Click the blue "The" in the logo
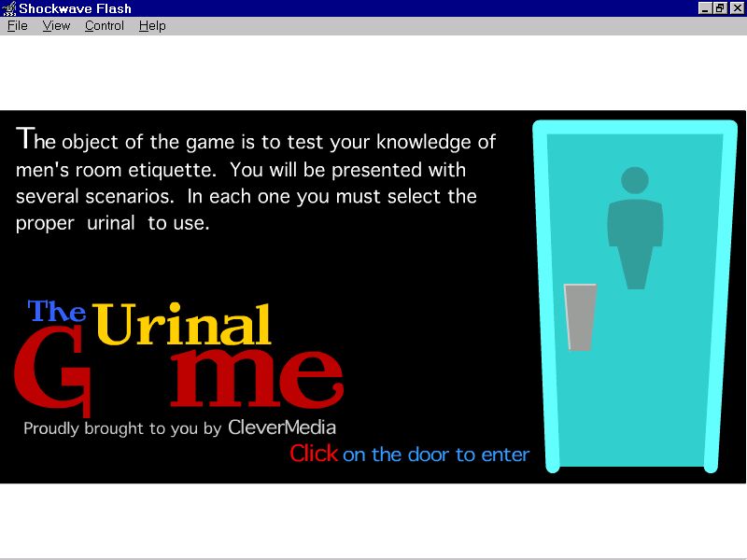Image resolution: width=747 pixels, height=560 pixels. [57, 311]
